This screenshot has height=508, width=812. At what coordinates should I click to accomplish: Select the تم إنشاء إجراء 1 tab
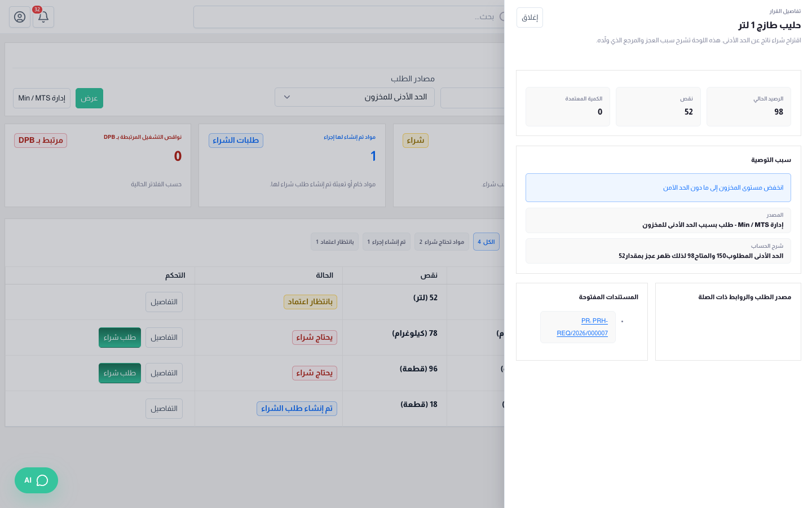coord(386,242)
